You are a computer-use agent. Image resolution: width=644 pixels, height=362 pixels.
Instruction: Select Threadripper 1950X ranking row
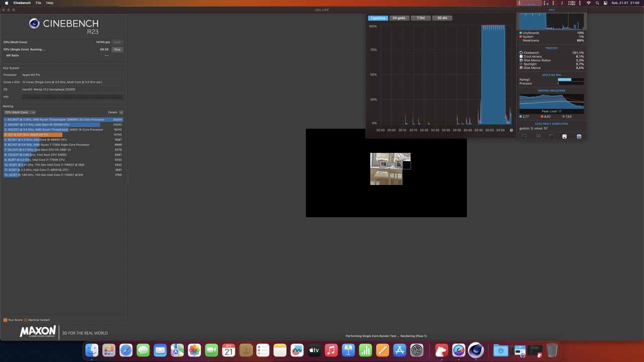(x=63, y=130)
